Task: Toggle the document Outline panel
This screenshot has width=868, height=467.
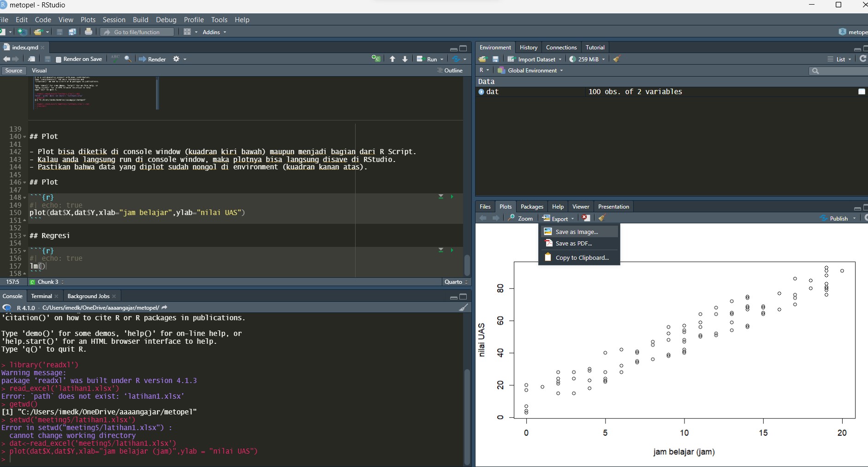Action: coord(451,70)
